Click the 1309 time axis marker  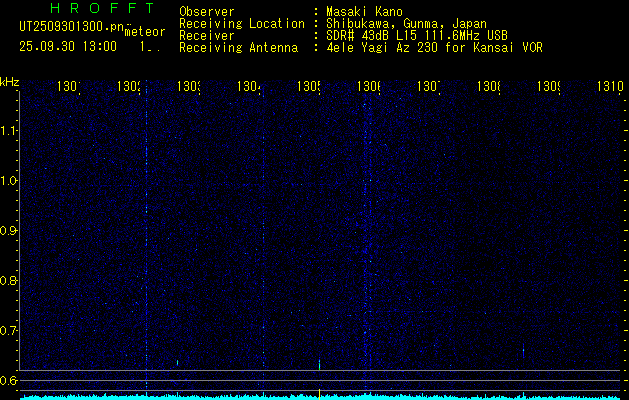pyautogui.click(x=549, y=86)
